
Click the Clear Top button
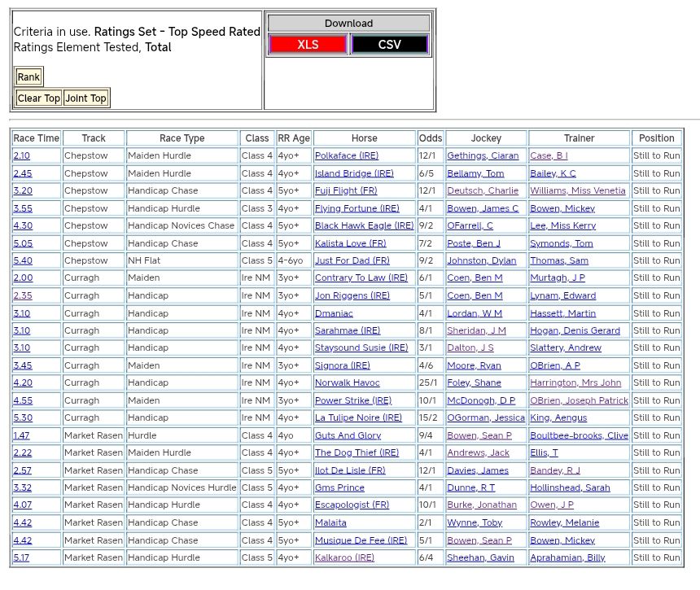[39, 98]
